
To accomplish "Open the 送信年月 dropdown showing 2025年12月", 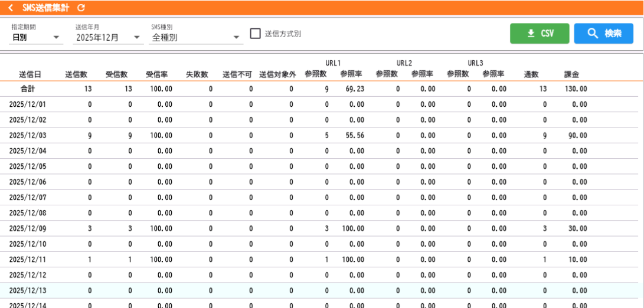I will [x=109, y=38].
